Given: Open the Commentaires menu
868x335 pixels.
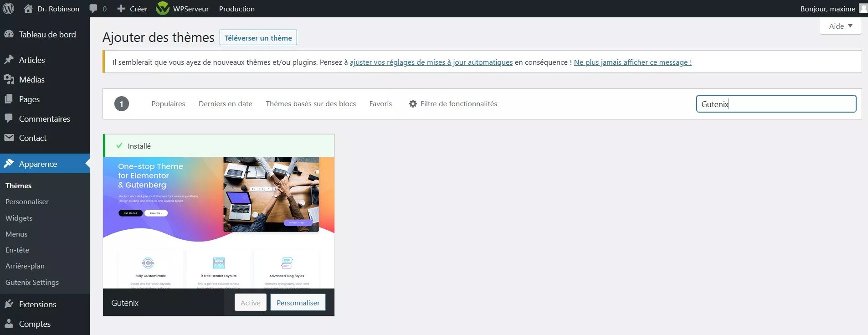Looking at the screenshot, I should point(45,119).
